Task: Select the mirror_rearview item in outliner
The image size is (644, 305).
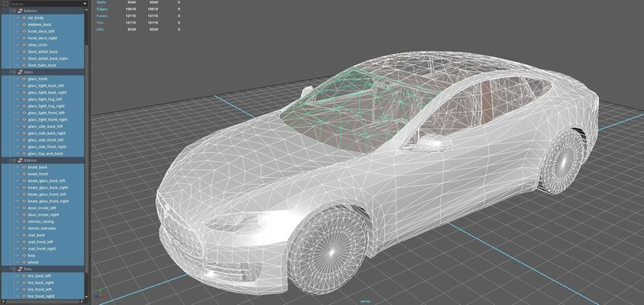Action: tap(43, 229)
